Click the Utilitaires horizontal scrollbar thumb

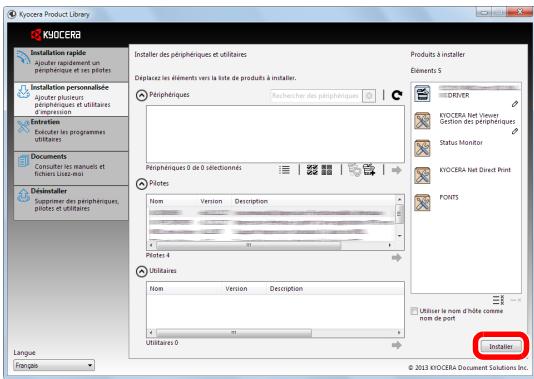[x=234, y=333]
